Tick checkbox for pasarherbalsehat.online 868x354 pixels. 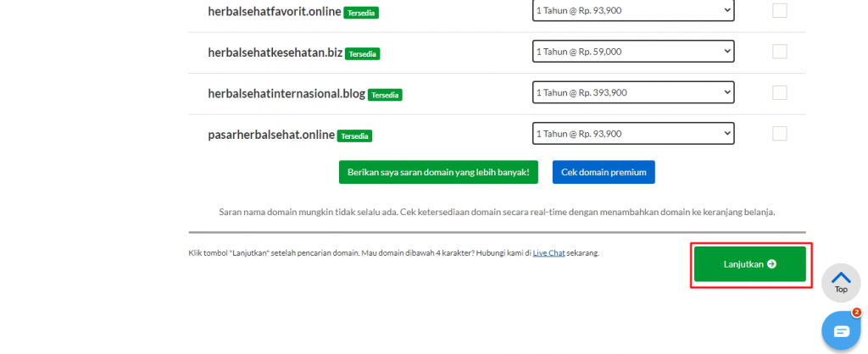tap(780, 133)
